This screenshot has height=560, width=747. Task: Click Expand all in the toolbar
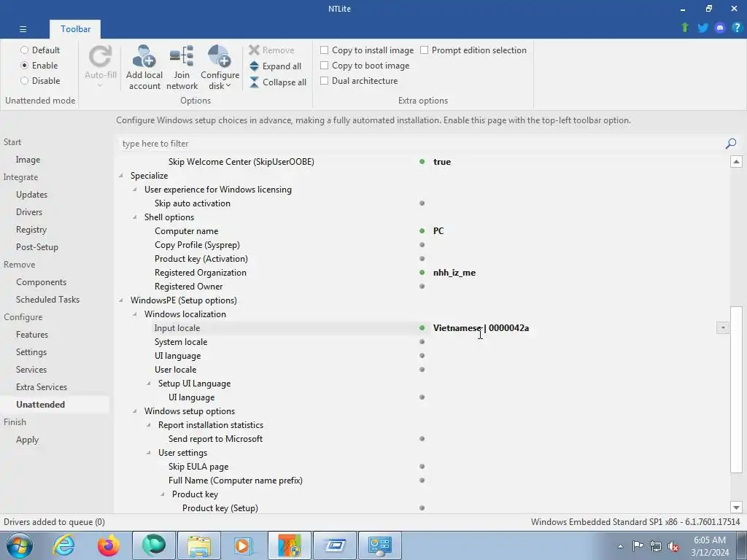pos(275,66)
